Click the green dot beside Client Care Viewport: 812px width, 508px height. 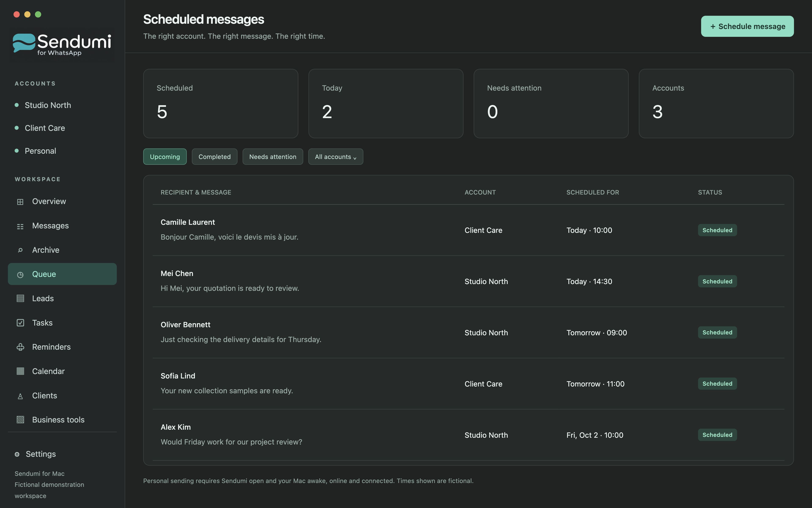point(16,128)
